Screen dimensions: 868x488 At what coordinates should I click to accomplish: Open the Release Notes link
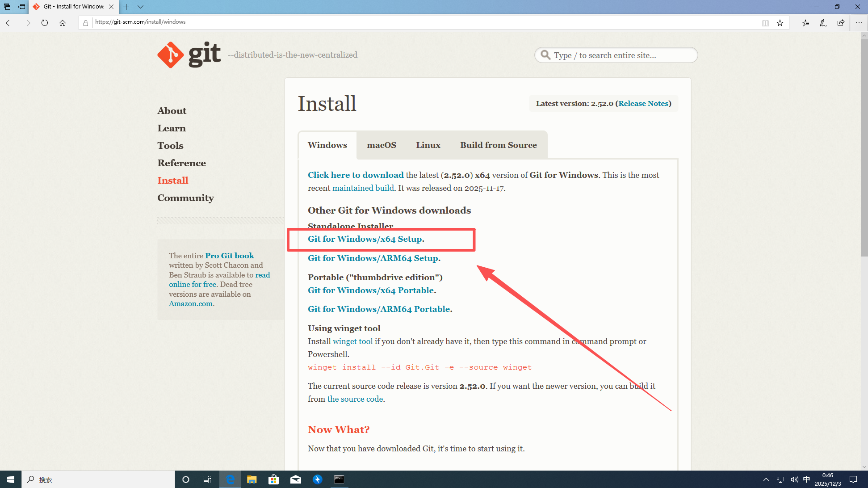pyautogui.click(x=643, y=104)
